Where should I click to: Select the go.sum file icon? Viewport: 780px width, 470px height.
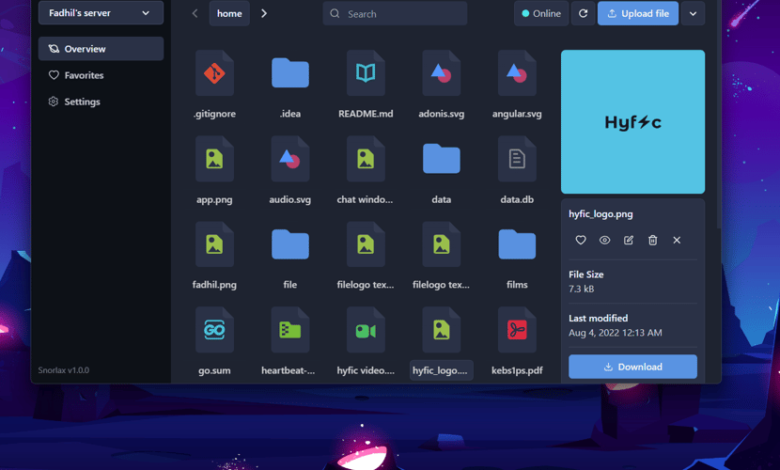214,330
